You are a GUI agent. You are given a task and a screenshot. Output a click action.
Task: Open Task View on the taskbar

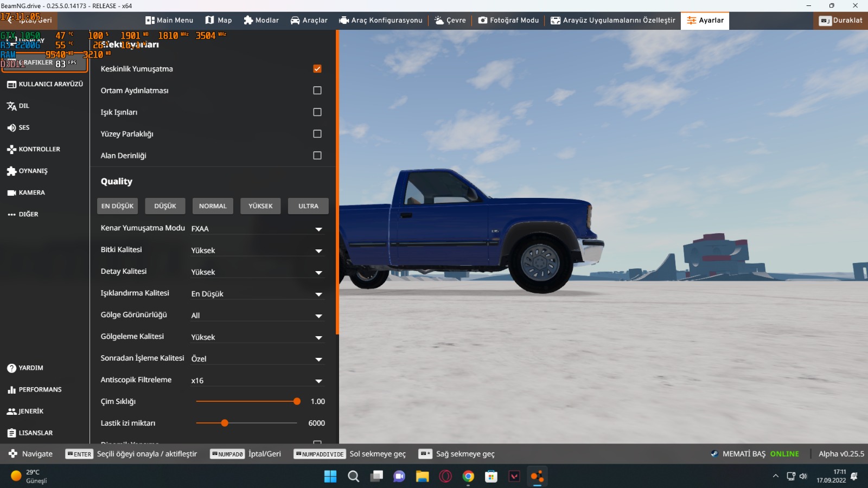376,476
